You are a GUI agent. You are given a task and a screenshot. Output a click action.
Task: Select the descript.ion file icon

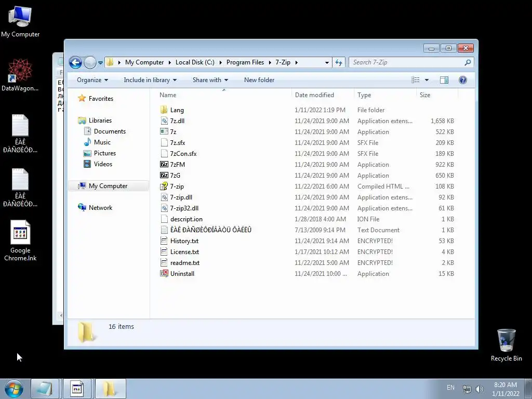164,219
